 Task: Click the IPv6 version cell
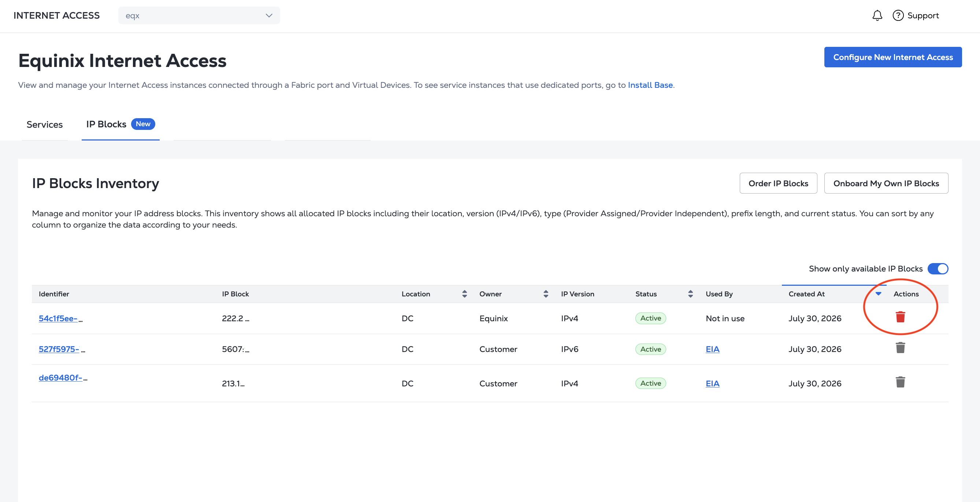coord(569,349)
